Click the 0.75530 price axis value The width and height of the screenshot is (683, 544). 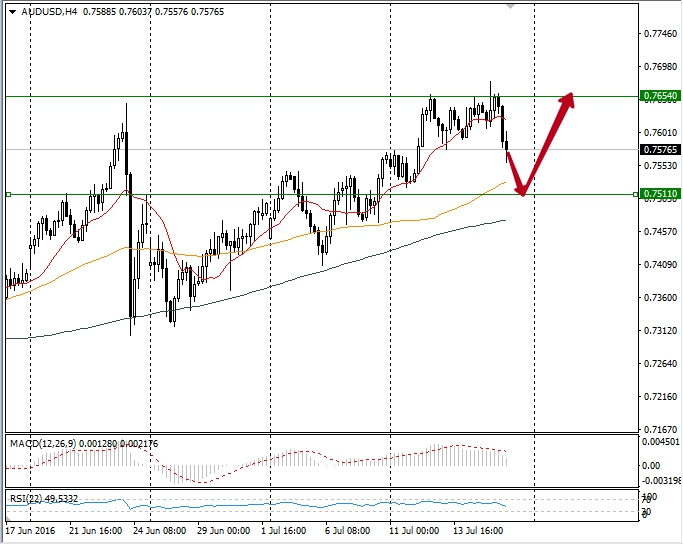pos(661,166)
